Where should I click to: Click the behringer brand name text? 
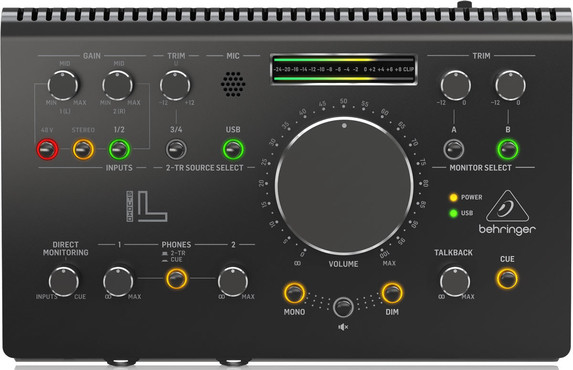(x=507, y=230)
